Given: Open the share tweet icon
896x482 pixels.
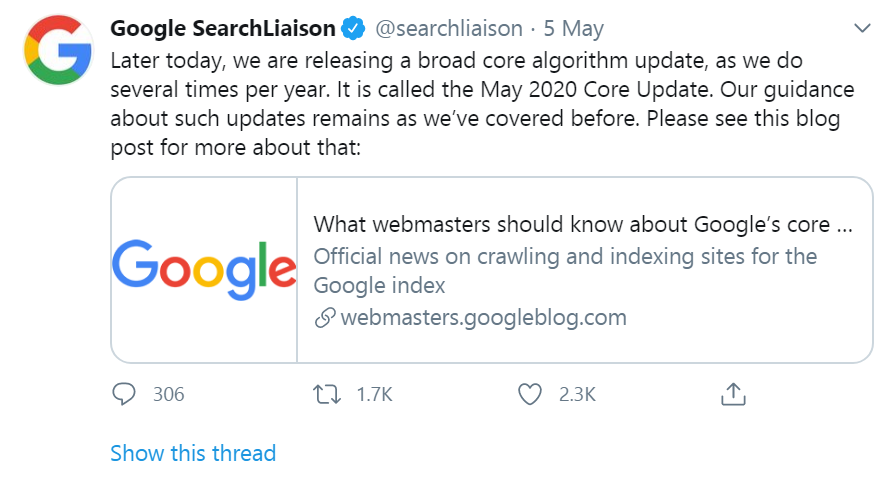Looking at the screenshot, I should click(733, 393).
